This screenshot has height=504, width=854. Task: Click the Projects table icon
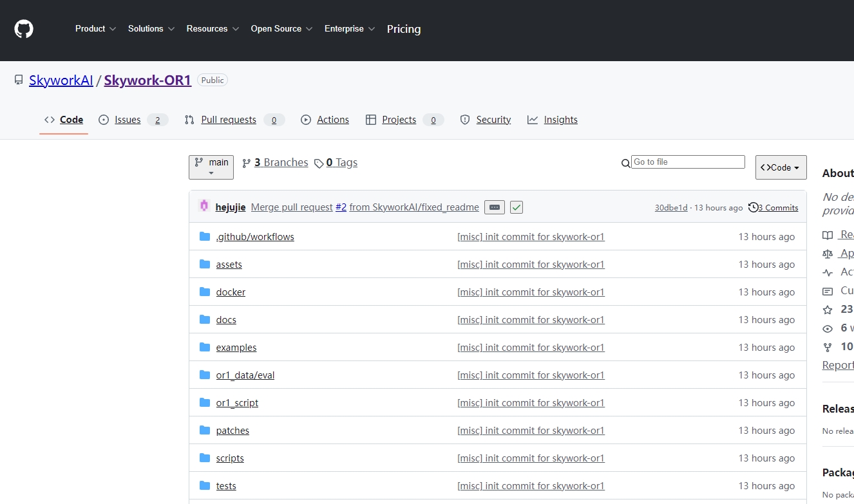point(371,120)
